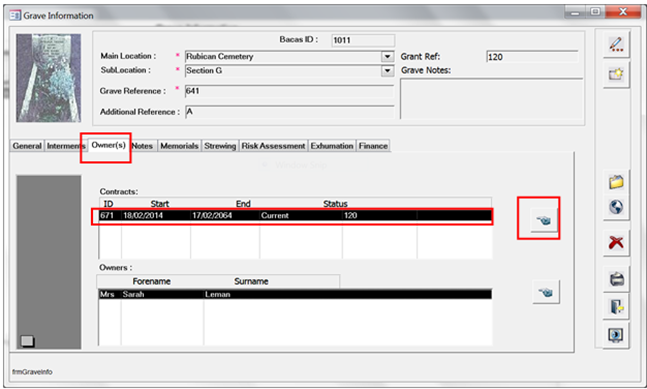Click the new record icon below the pencil
This screenshot has height=389, width=647.
click(x=616, y=74)
